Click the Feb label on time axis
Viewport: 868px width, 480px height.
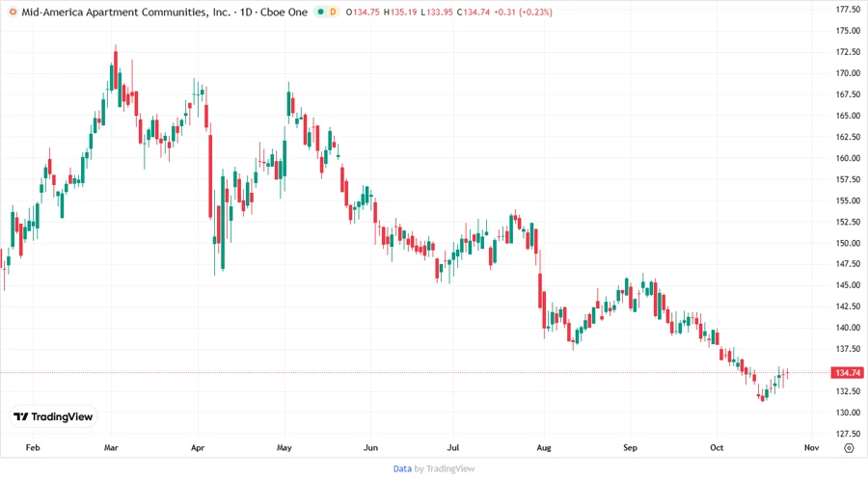[33, 447]
